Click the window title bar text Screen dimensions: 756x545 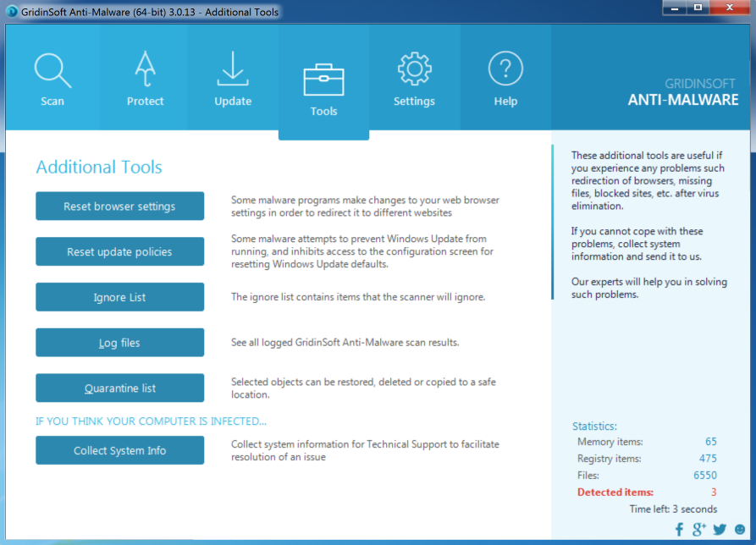[x=150, y=12]
